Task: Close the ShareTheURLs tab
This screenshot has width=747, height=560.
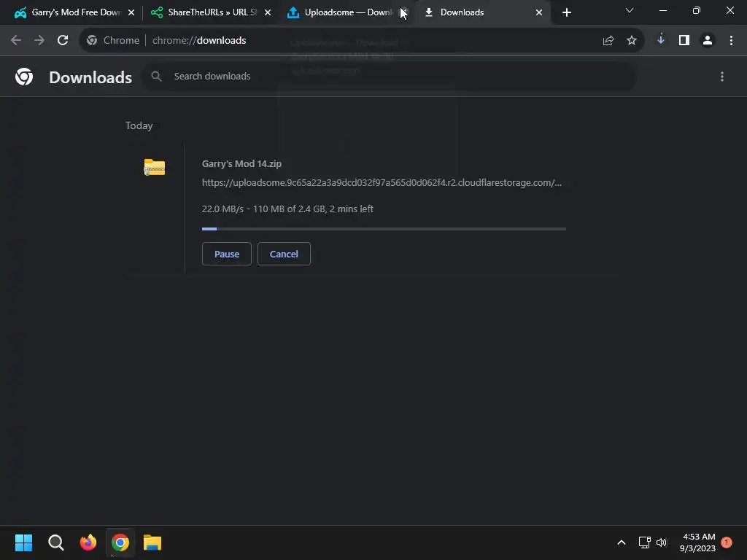Action: point(268,12)
